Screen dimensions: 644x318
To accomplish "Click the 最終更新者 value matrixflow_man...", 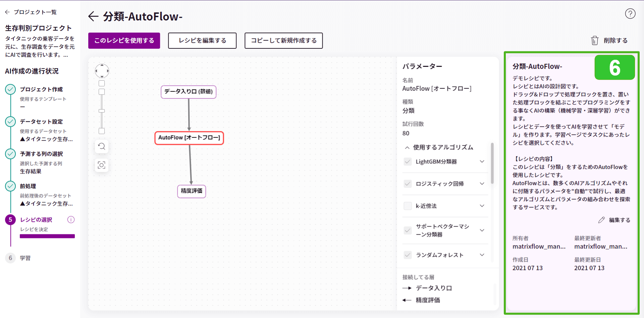I will (x=601, y=246).
